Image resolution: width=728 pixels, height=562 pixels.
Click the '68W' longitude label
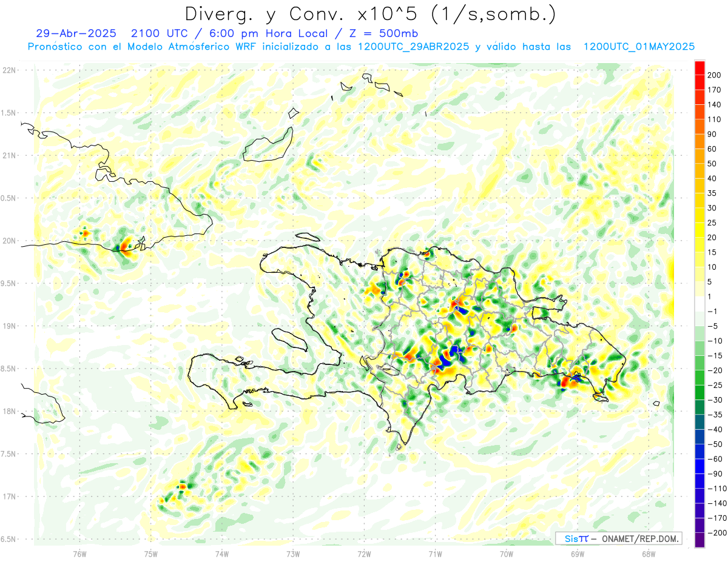(x=649, y=554)
